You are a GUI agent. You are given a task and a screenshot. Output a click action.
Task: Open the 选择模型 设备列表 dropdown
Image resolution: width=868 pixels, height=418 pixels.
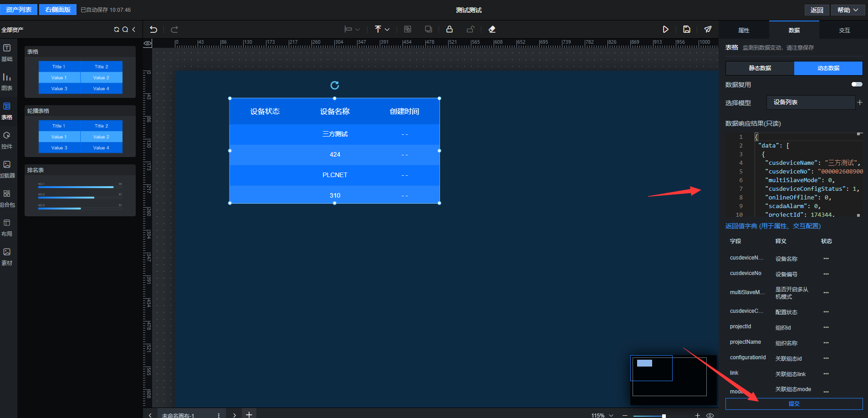point(810,102)
